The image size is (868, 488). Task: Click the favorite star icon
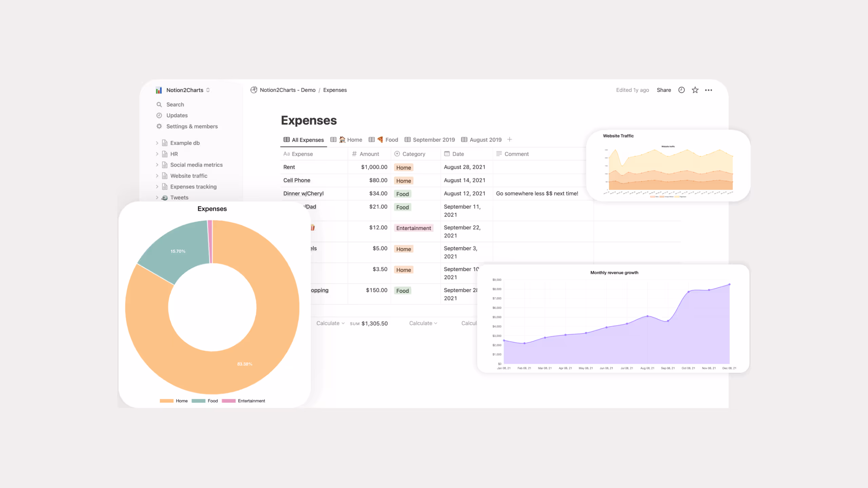pyautogui.click(x=695, y=90)
